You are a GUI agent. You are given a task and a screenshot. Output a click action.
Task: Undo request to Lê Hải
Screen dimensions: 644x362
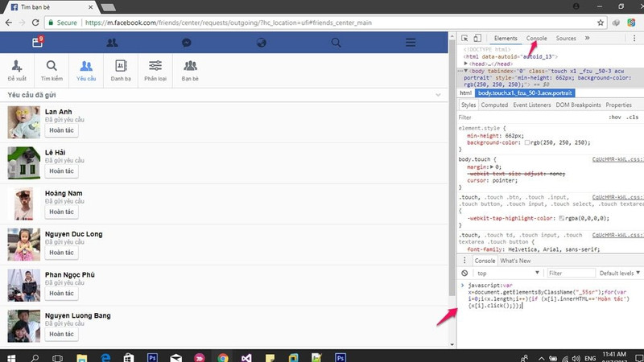(x=62, y=171)
